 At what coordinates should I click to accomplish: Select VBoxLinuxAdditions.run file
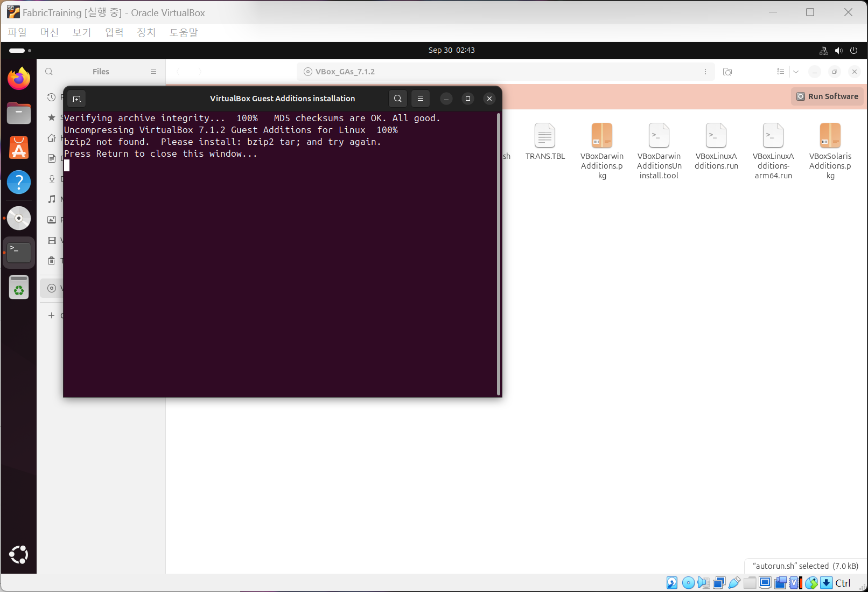tap(716, 146)
